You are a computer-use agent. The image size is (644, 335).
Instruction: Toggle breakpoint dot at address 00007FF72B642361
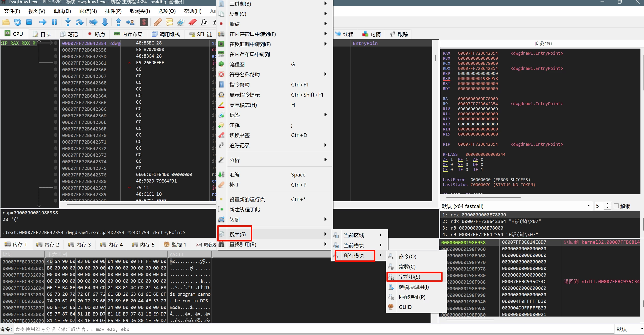pos(56,63)
